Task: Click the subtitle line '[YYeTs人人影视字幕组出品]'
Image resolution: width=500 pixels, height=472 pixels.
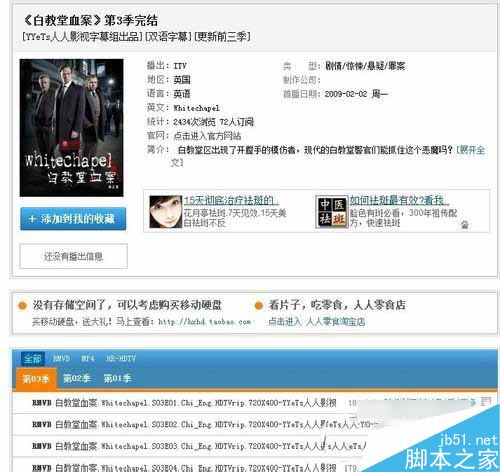Action: [x=82, y=36]
